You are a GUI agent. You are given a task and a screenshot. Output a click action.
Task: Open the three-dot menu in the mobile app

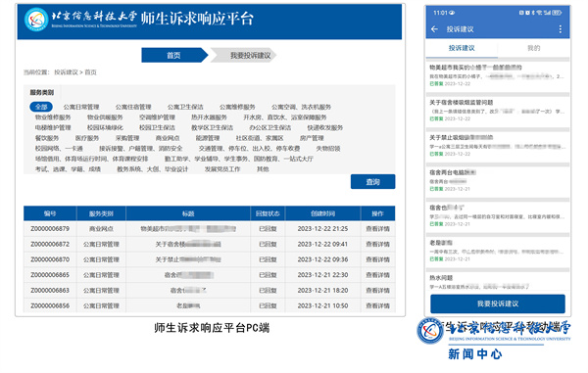pyautogui.click(x=561, y=29)
